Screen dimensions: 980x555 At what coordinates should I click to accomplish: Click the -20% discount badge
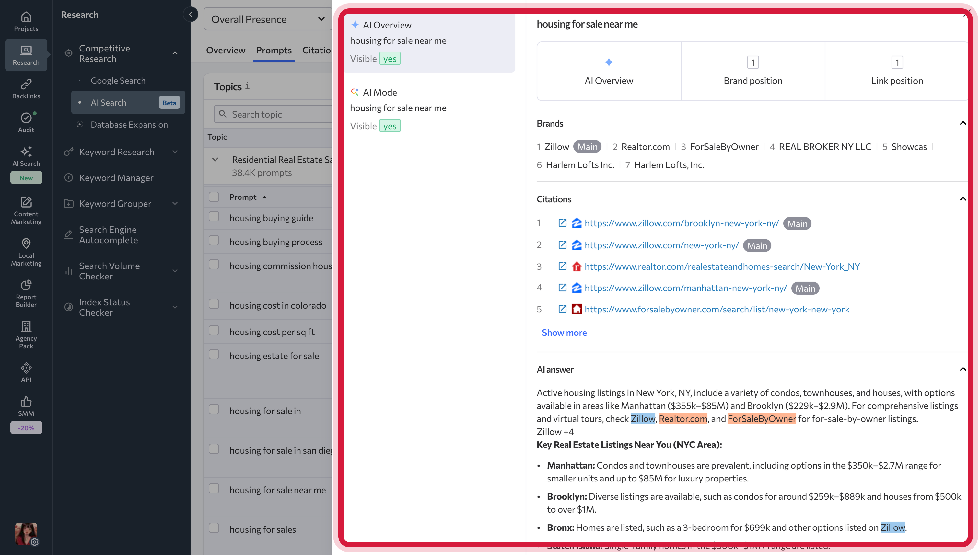26,428
